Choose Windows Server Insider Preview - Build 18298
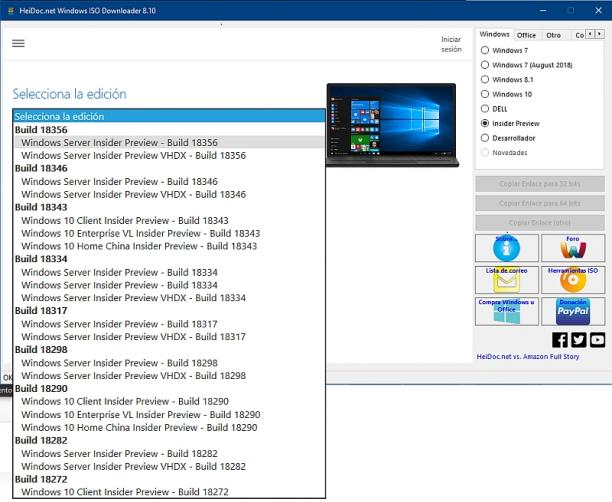612x502 pixels. click(x=169, y=363)
